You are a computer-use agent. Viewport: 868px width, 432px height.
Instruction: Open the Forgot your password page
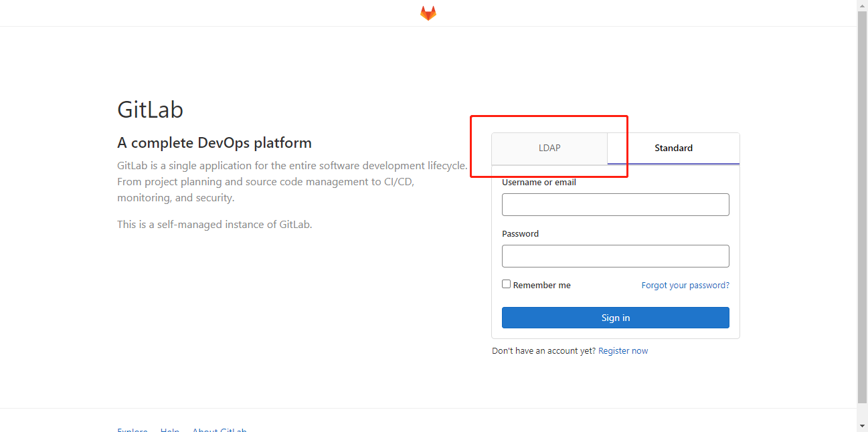click(685, 285)
